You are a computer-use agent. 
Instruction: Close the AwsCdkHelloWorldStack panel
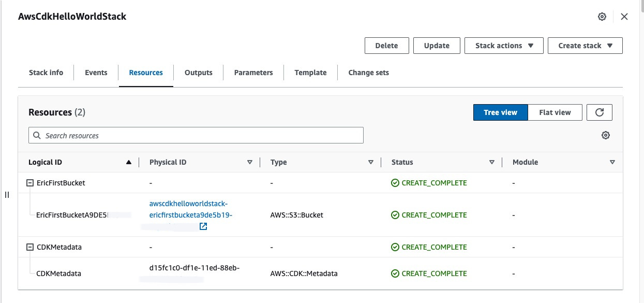[x=624, y=17]
